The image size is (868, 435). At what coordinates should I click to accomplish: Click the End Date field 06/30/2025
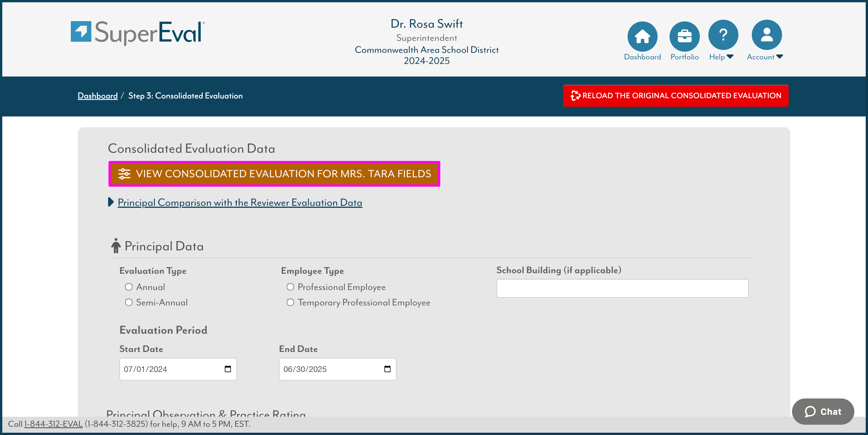tap(337, 369)
